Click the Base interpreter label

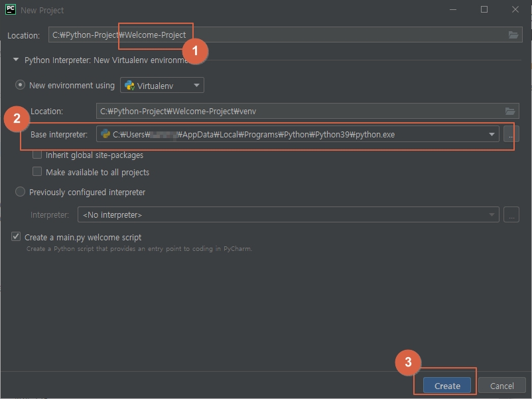click(x=59, y=135)
